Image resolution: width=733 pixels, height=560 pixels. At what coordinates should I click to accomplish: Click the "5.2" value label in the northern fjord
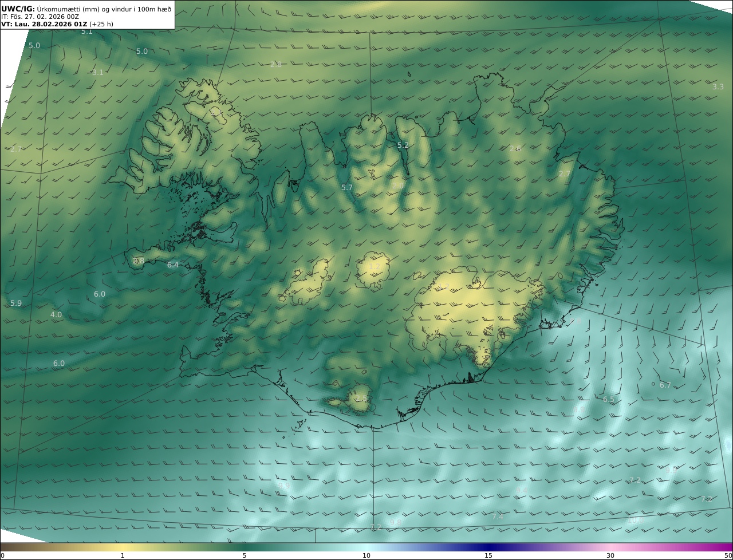[x=403, y=145]
